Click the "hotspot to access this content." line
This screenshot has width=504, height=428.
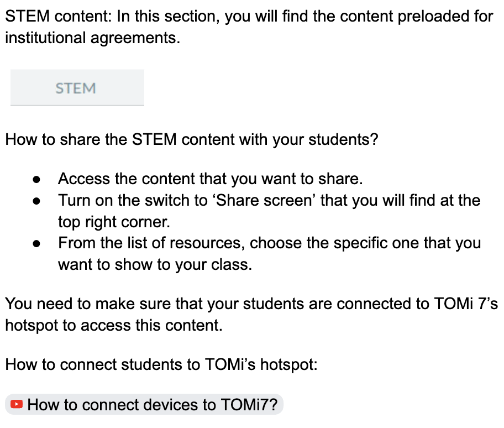point(113,325)
